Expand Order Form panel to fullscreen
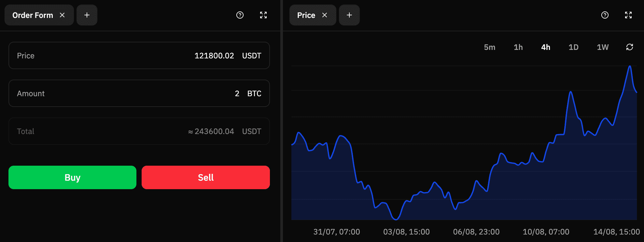The image size is (644, 242). (x=263, y=15)
